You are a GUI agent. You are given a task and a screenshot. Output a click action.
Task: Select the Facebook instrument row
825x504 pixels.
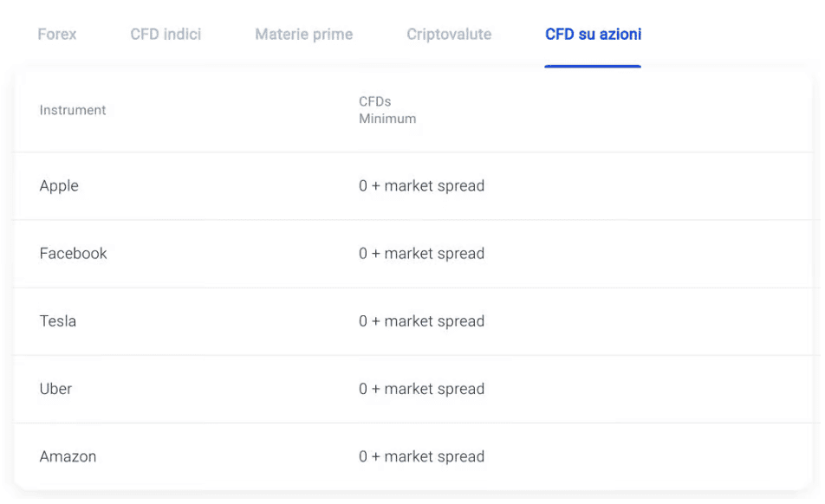[x=413, y=254]
